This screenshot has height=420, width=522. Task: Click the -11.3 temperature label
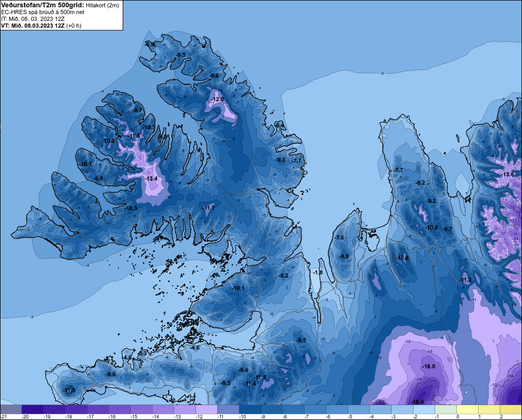point(260,377)
